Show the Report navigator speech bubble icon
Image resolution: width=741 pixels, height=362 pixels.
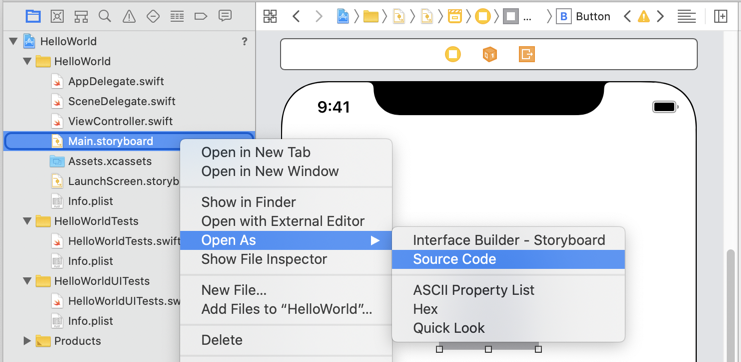click(x=225, y=16)
